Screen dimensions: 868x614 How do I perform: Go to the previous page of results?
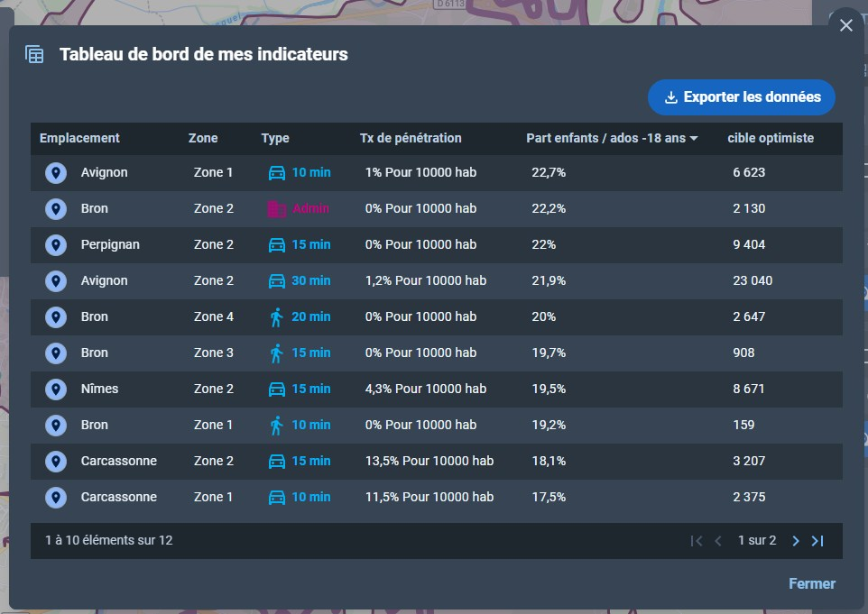tap(718, 541)
